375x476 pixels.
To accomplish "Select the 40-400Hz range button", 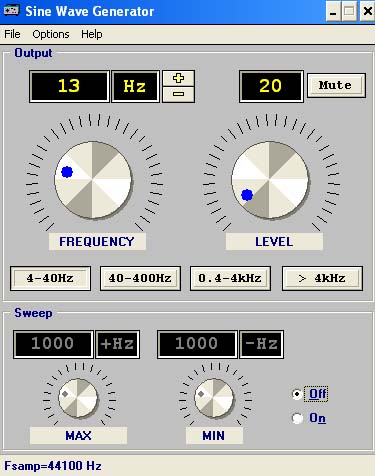I will pyautogui.click(x=140, y=278).
